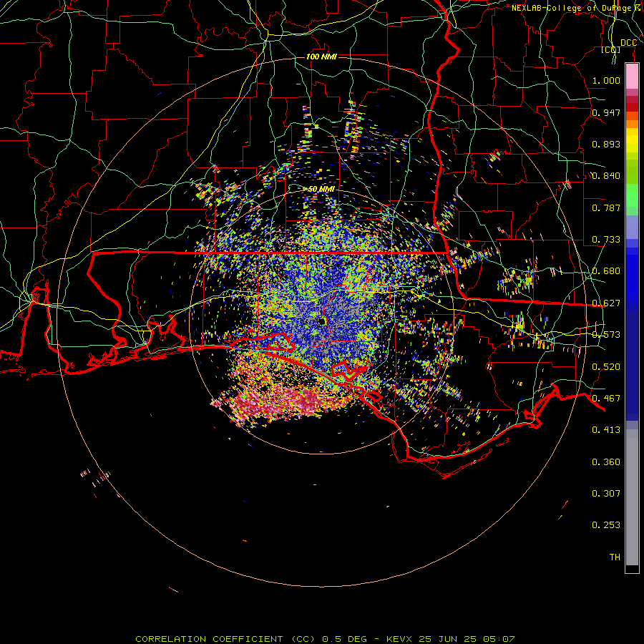Click the 0.467 scale label
This screenshot has width=644, height=644.
(x=606, y=399)
